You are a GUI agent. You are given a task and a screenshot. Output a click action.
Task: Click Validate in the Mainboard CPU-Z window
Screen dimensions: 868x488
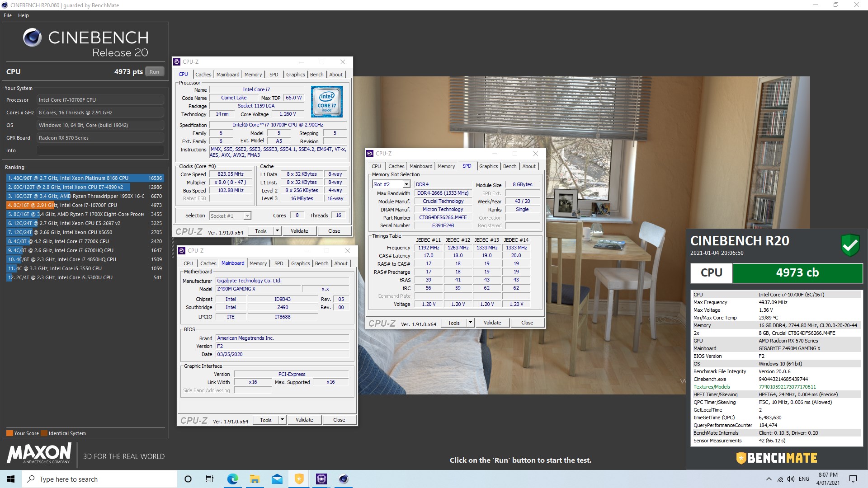coord(304,420)
